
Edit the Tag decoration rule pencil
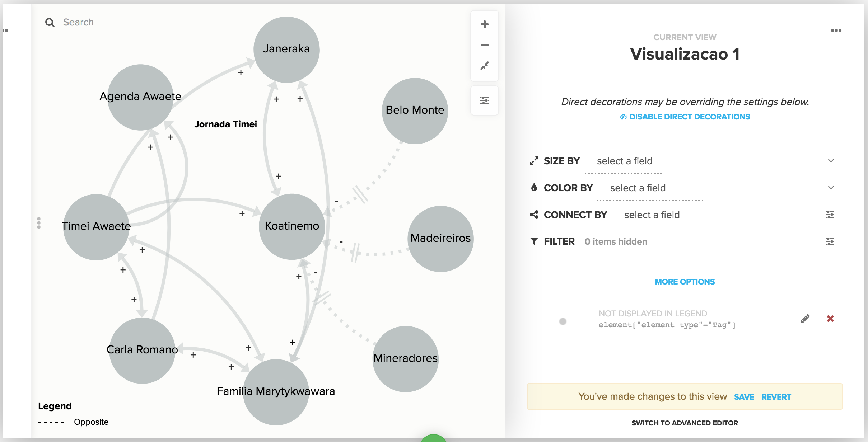pyautogui.click(x=805, y=319)
